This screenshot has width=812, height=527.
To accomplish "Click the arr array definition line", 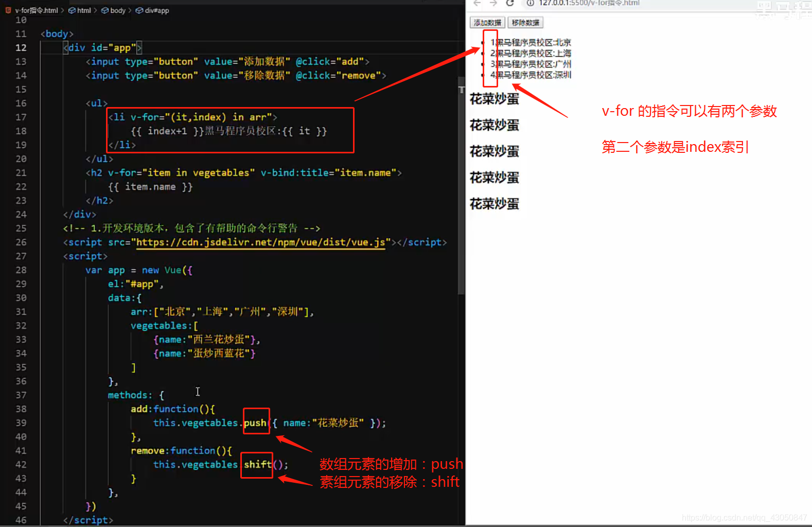I will 222,312.
